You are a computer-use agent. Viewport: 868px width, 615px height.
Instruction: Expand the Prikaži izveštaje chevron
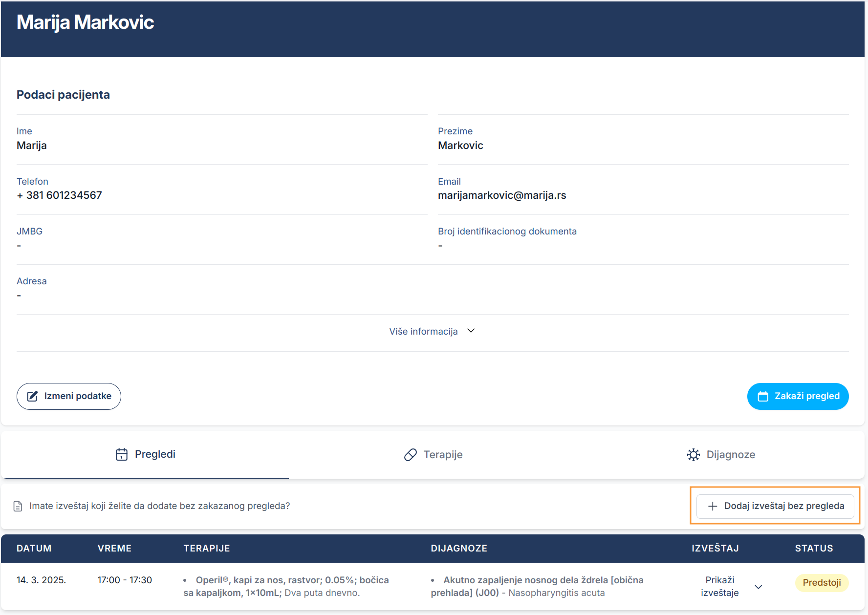759,587
